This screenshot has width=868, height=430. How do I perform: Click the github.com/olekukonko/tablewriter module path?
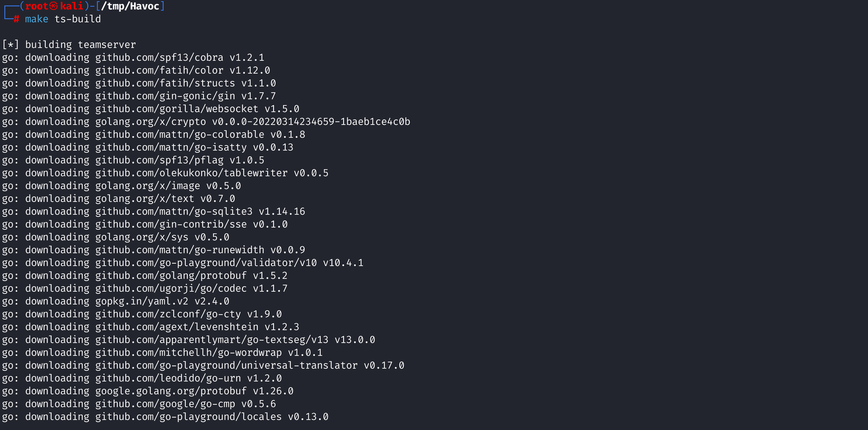pyautogui.click(x=191, y=173)
